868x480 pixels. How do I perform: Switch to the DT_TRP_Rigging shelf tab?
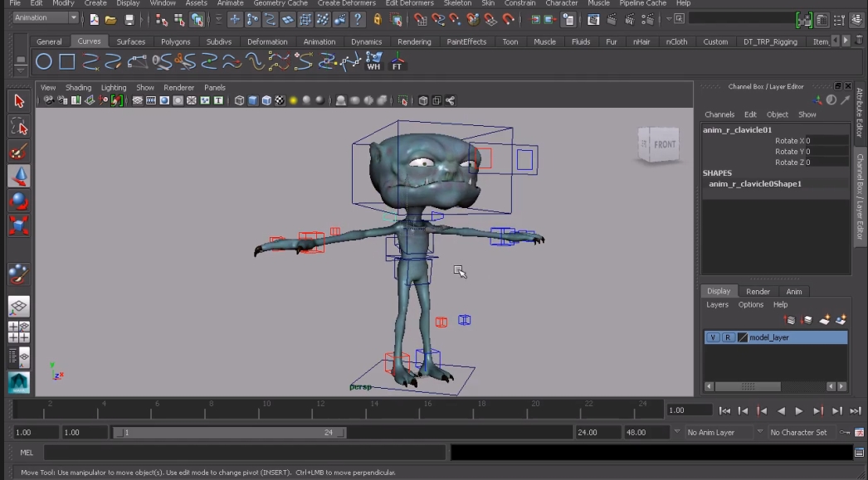click(770, 41)
